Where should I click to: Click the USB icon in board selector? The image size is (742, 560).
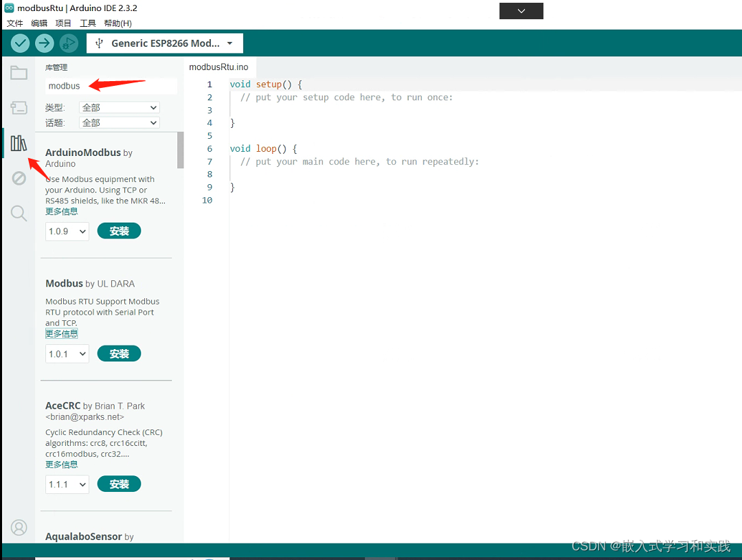pos(99,43)
